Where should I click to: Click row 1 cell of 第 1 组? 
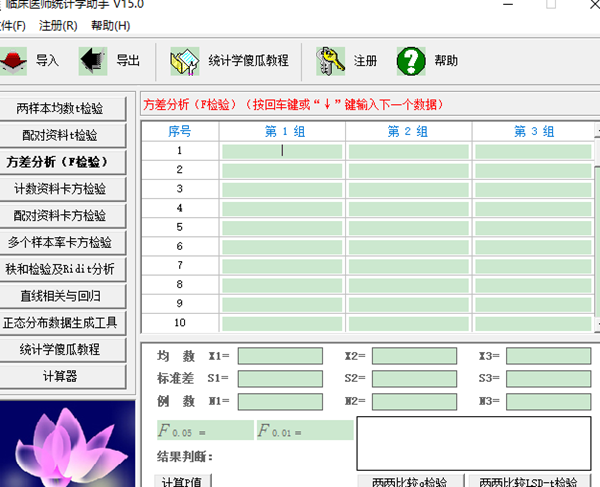[x=282, y=151]
